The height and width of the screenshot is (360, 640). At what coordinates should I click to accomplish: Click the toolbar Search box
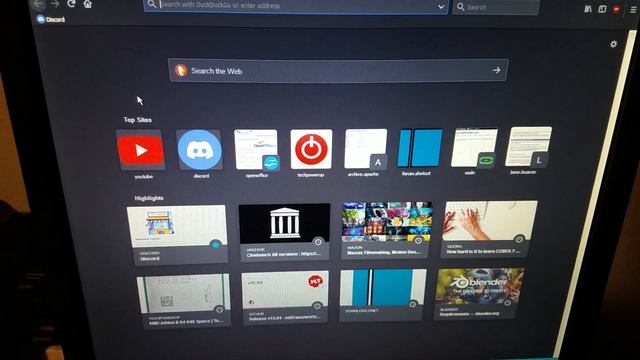496,7
